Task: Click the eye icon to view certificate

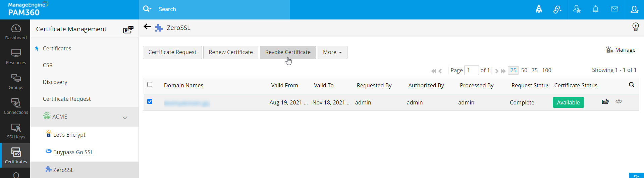Action: point(619,101)
